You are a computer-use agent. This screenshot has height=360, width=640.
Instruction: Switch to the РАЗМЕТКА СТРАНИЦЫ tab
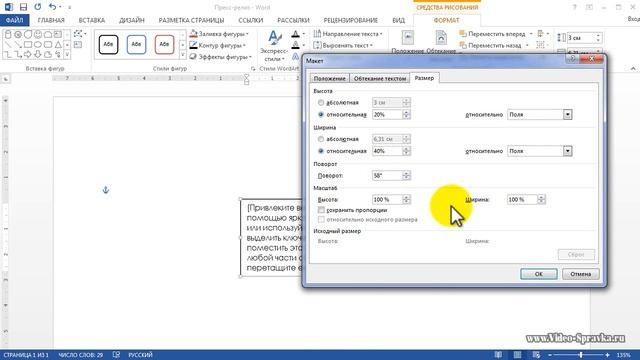tap(191, 20)
